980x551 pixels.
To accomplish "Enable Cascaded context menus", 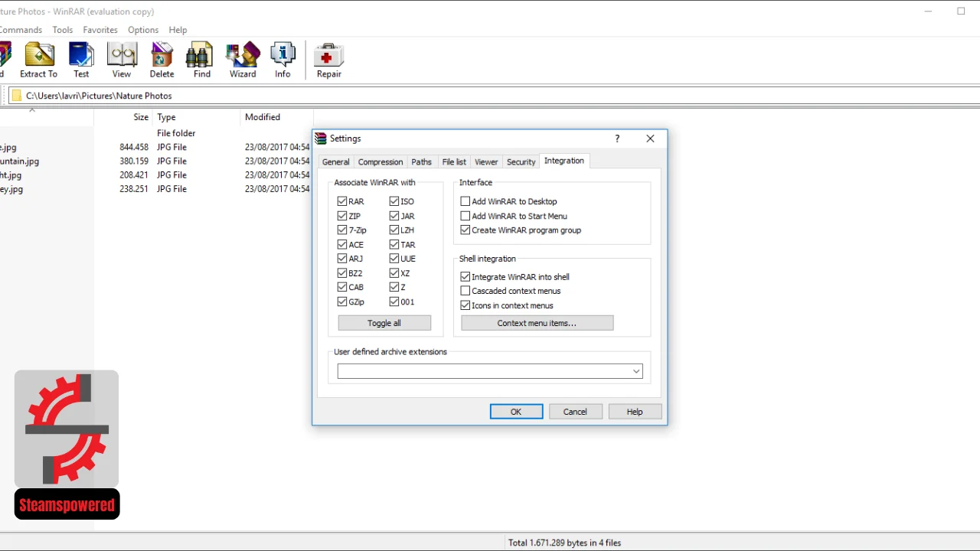I will click(x=465, y=291).
